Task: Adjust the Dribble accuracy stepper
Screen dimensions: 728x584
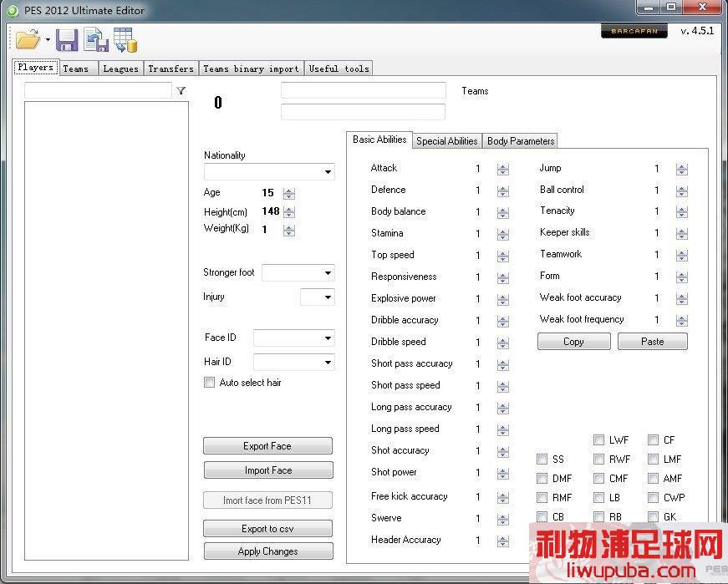Action: [503, 322]
